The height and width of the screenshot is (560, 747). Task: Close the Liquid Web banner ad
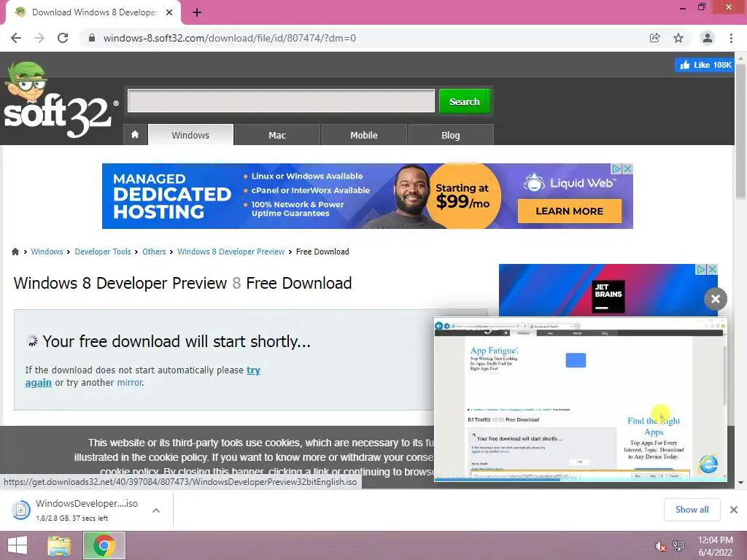point(628,168)
